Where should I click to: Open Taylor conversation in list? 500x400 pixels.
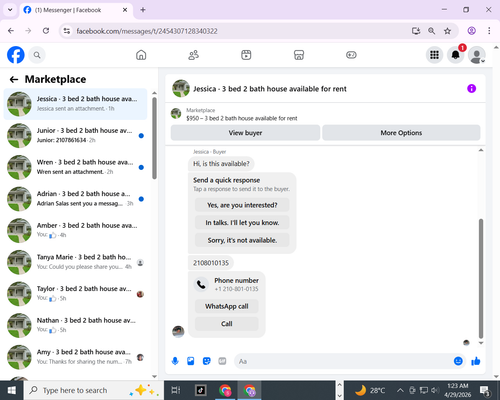tap(75, 294)
